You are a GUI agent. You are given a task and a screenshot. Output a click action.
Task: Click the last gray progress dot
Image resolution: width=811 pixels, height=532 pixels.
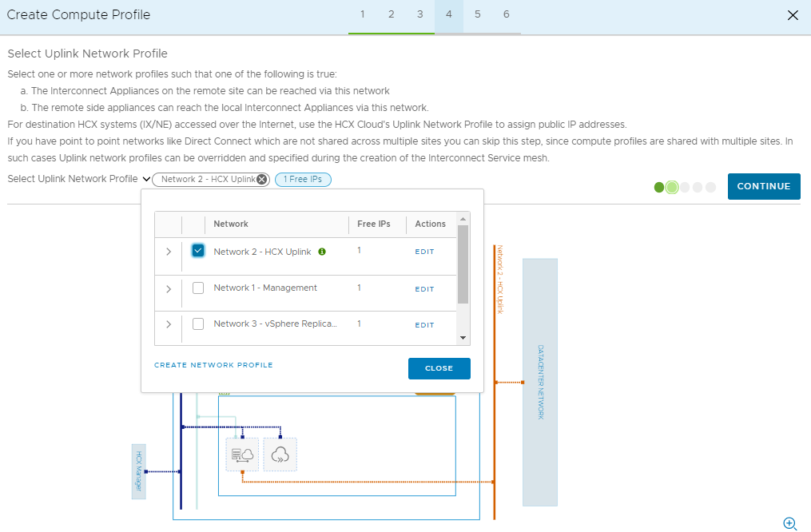[710, 187]
